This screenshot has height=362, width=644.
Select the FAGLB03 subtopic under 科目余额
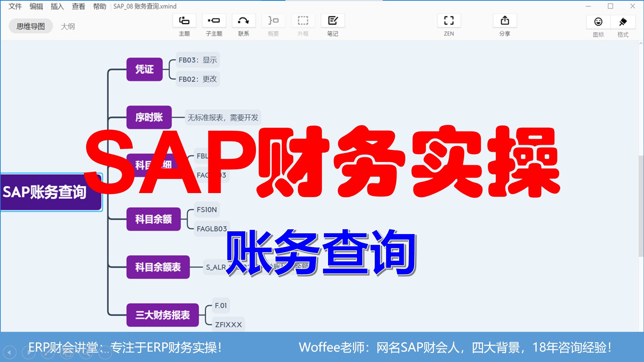[x=212, y=229]
